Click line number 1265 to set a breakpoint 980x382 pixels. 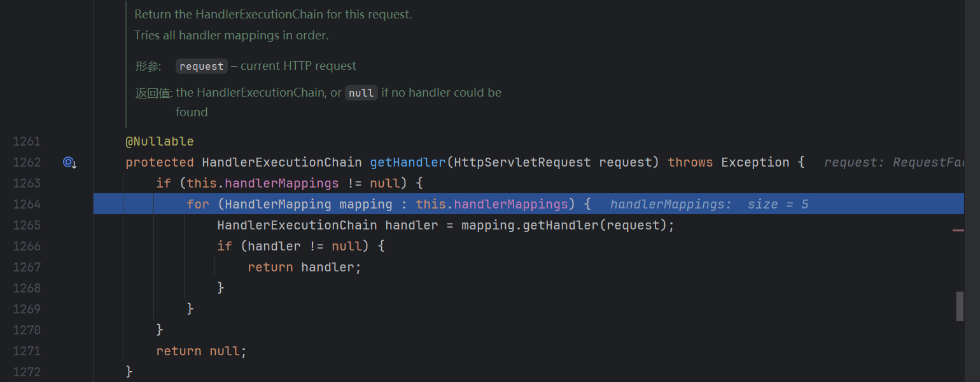pos(27,225)
